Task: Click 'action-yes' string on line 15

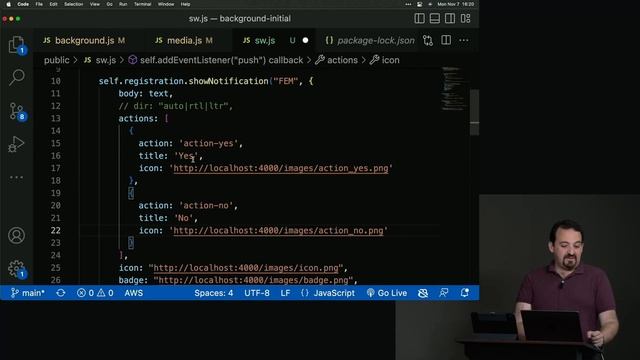Action: pos(208,143)
